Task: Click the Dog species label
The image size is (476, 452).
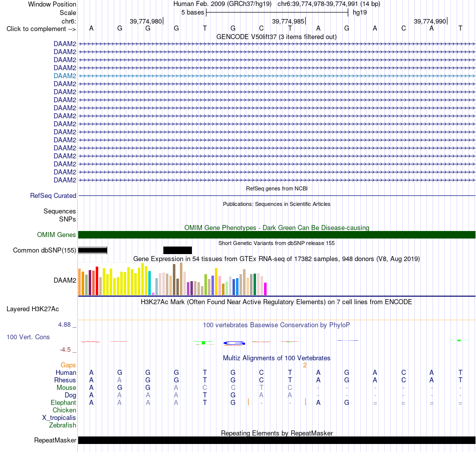Action: [71, 395]
